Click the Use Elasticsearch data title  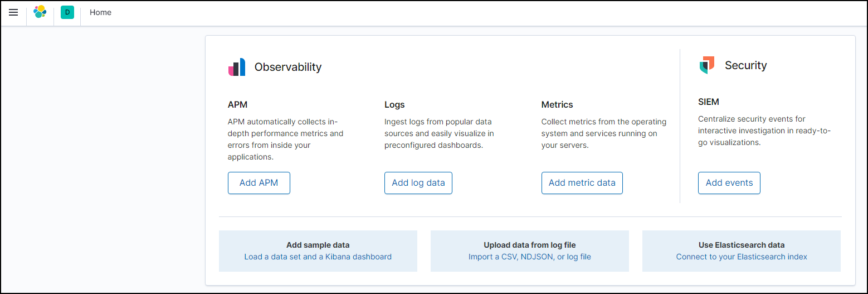click(x=742, y=245)
